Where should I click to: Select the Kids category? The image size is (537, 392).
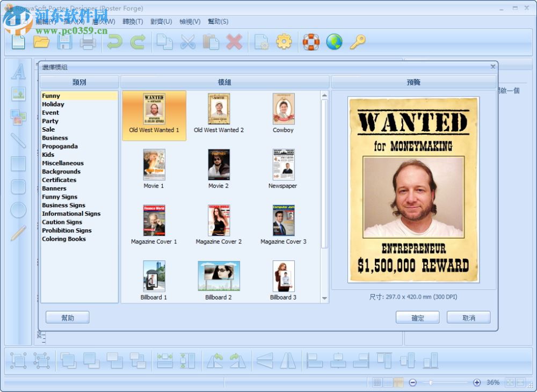pos(48,155)
